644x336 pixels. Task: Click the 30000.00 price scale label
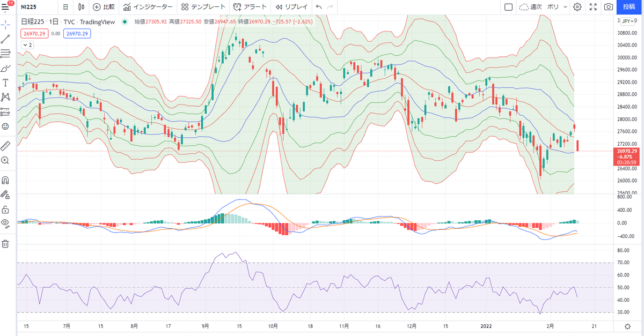[627, 58]
